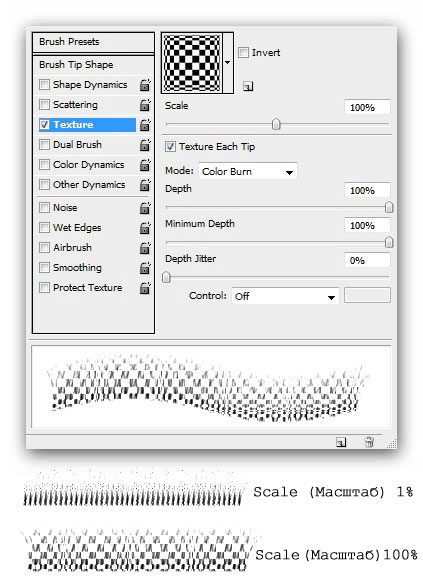Click the brush stroke preview area
This screenshot has width=423, height=586.
pos(211,386)
